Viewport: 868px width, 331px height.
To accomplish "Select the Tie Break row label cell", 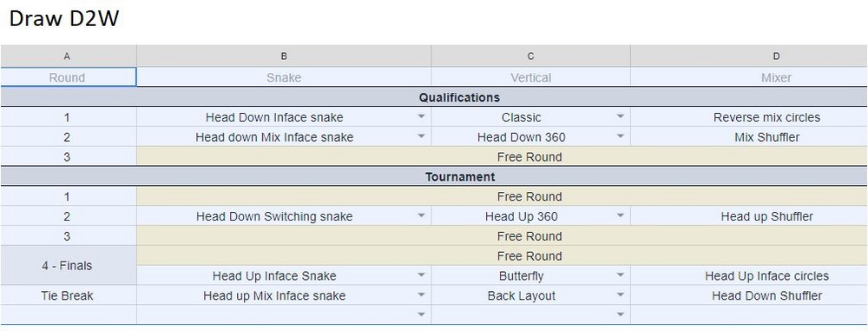I will [68, 295].
